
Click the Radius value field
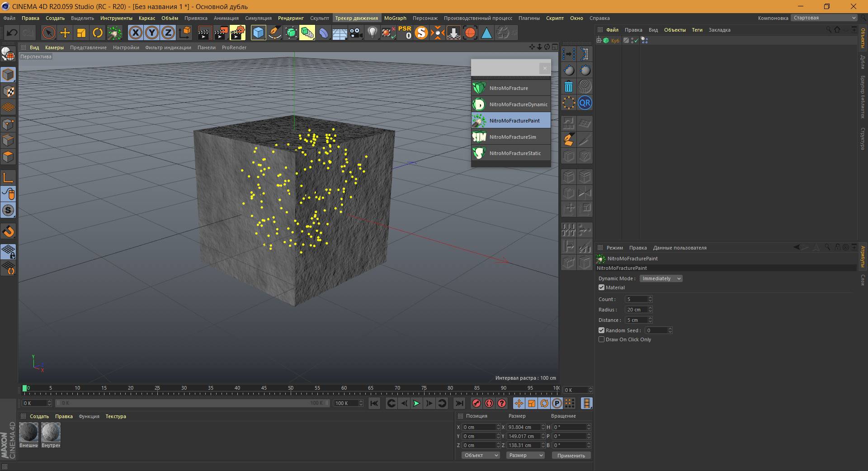point(636,310)
